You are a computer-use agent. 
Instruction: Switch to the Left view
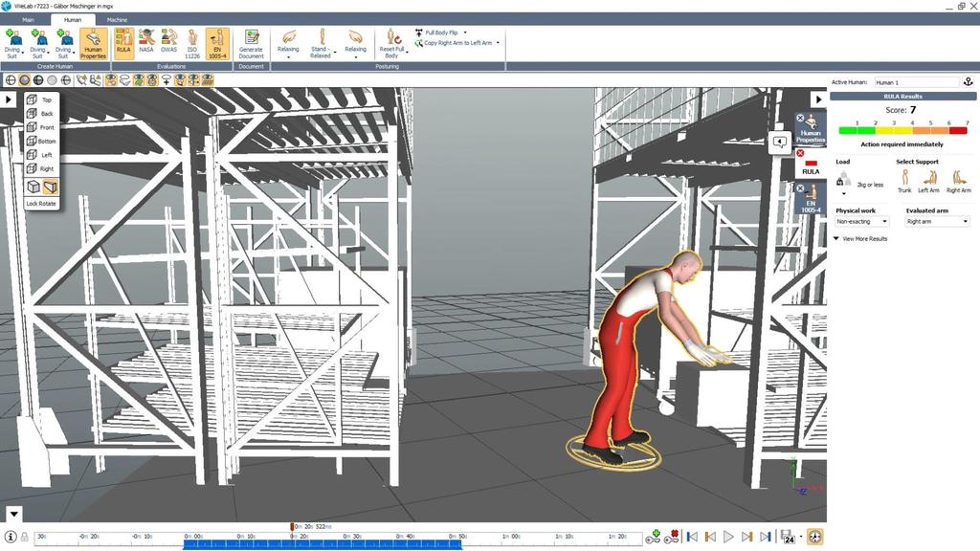tap(40, 154)
